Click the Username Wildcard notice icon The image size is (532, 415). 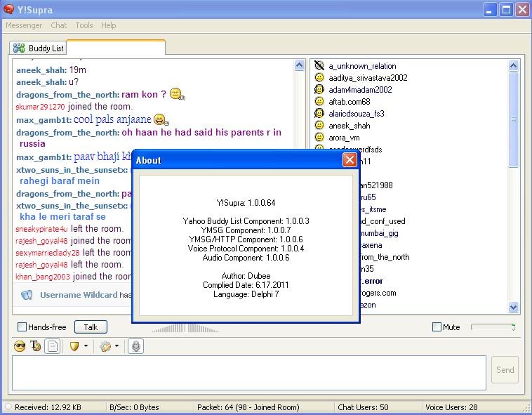point(27,295)
